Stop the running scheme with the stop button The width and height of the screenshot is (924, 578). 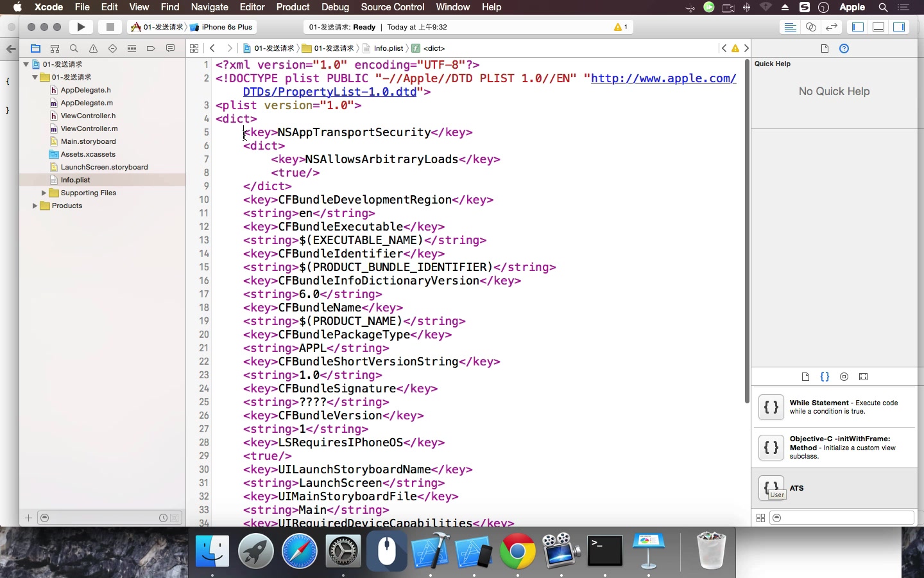[110, 27]
